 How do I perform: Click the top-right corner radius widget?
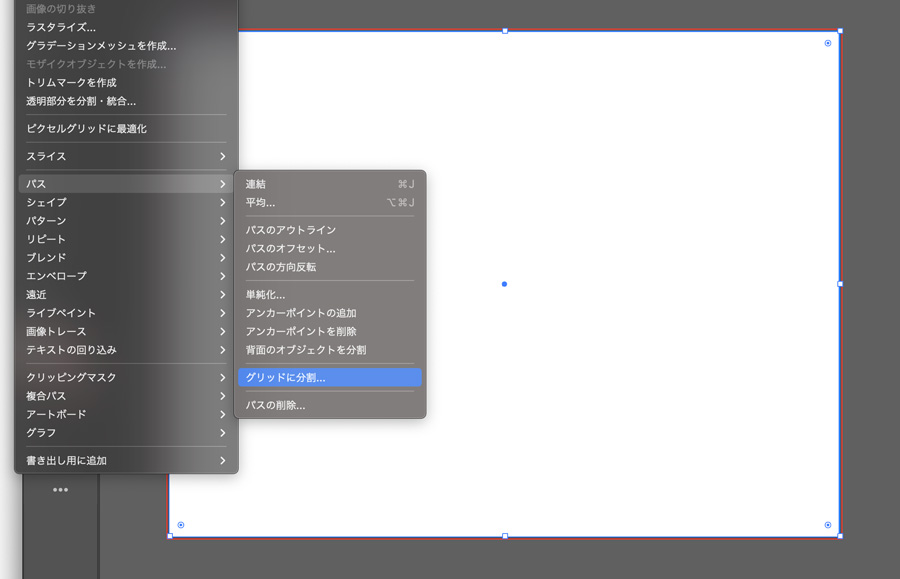828,43
